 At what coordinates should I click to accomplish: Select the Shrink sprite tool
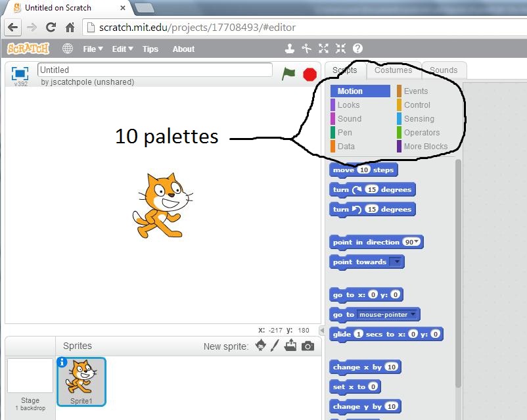point(340,49)
